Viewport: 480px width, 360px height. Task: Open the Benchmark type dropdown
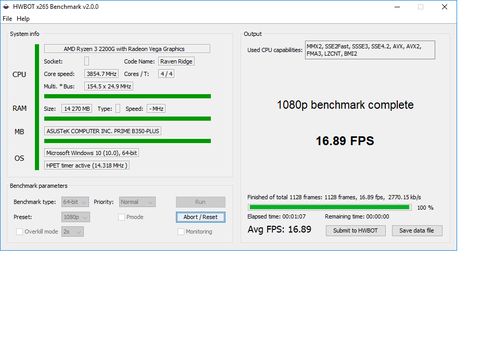tap(75, 202)
